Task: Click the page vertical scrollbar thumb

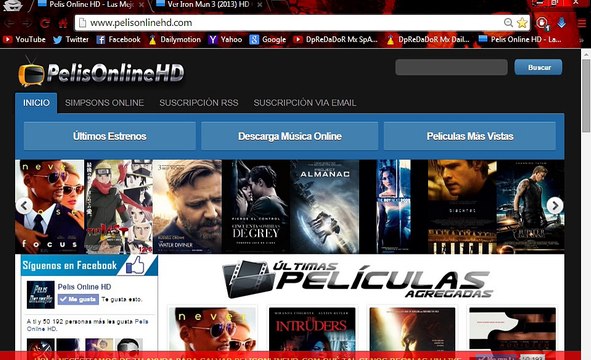Action: [586, 96]
